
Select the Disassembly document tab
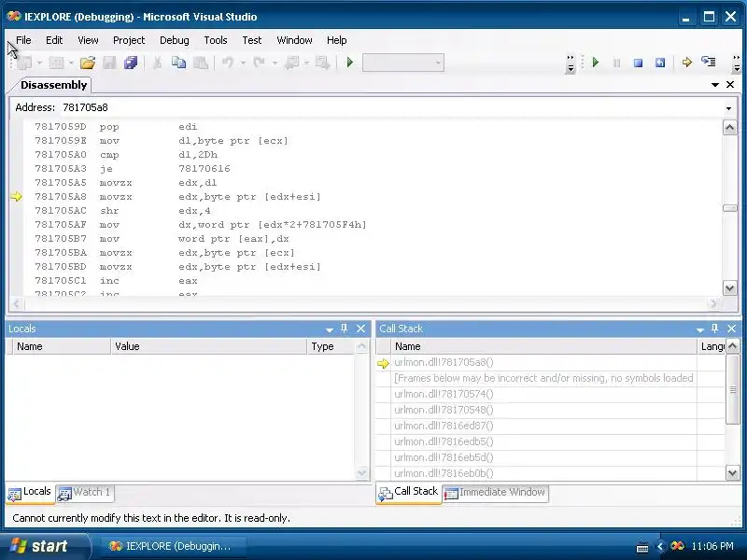(53, 85)
